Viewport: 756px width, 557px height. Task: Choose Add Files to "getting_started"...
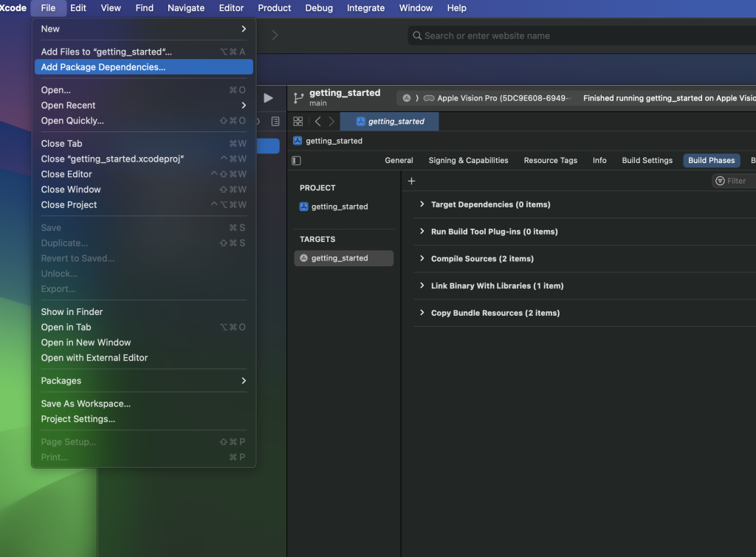(144, 52)
